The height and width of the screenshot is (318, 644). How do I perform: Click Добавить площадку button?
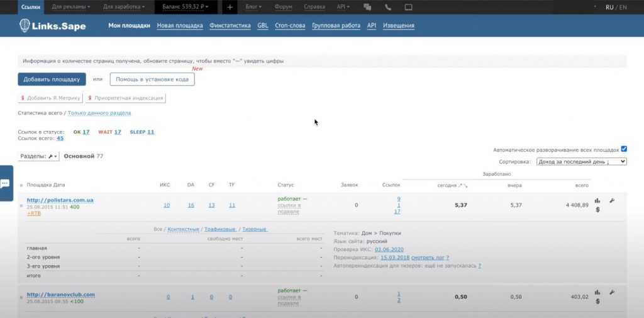(x=52, y=79)
